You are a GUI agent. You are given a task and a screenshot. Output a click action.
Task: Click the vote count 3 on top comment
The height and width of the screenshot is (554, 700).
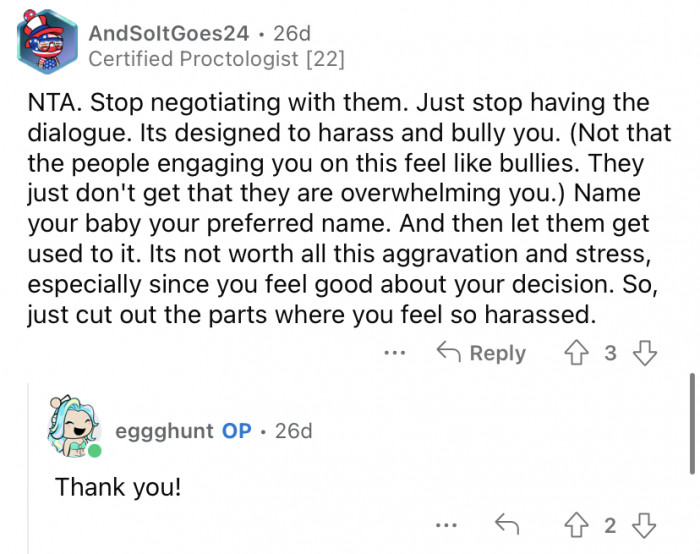(x=611, y=353)
